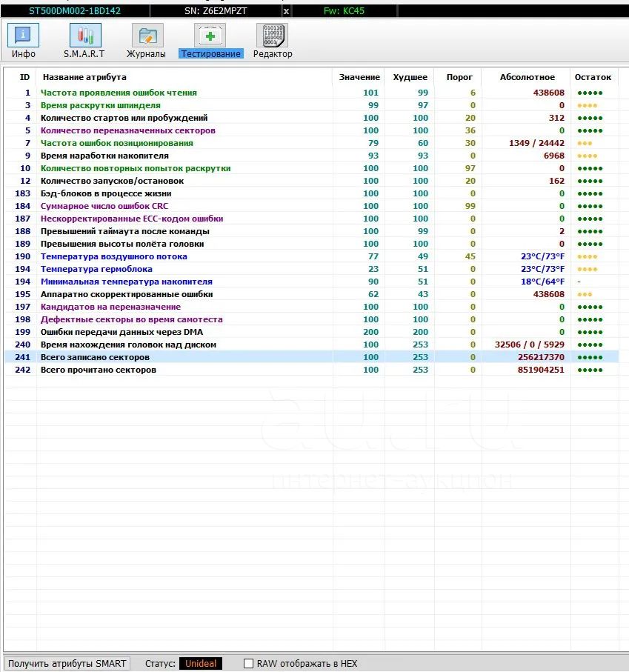629x672 pixels.
Task: Open the Инфо section icon
Action: point(23,35)
